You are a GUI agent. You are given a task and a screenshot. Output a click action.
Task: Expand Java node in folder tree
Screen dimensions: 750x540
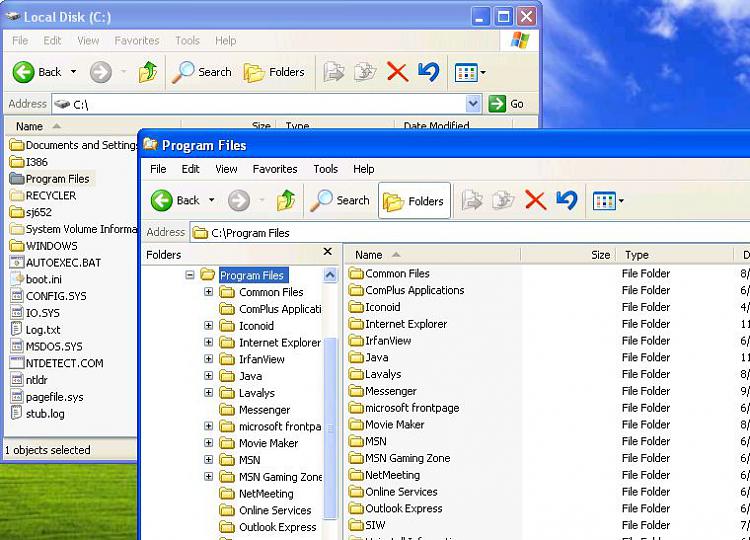(209, 376)
